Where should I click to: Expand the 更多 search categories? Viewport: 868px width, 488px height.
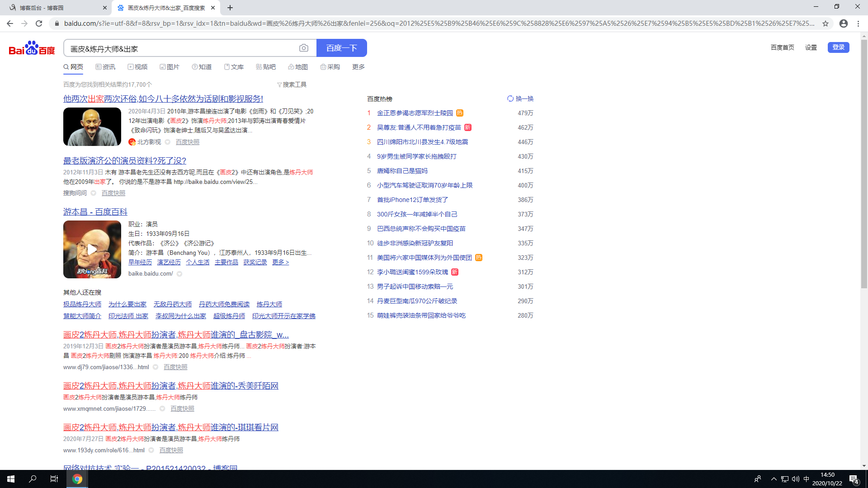pyautogui.click(x=358, y=67)
